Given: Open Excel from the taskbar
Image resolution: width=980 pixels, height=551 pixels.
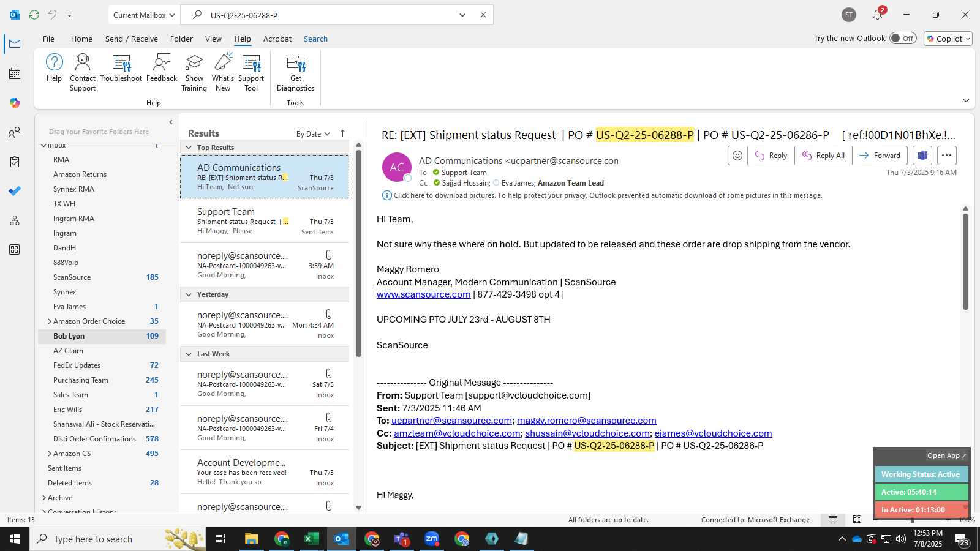Looking at the screenshot, I should pos(312,539).
